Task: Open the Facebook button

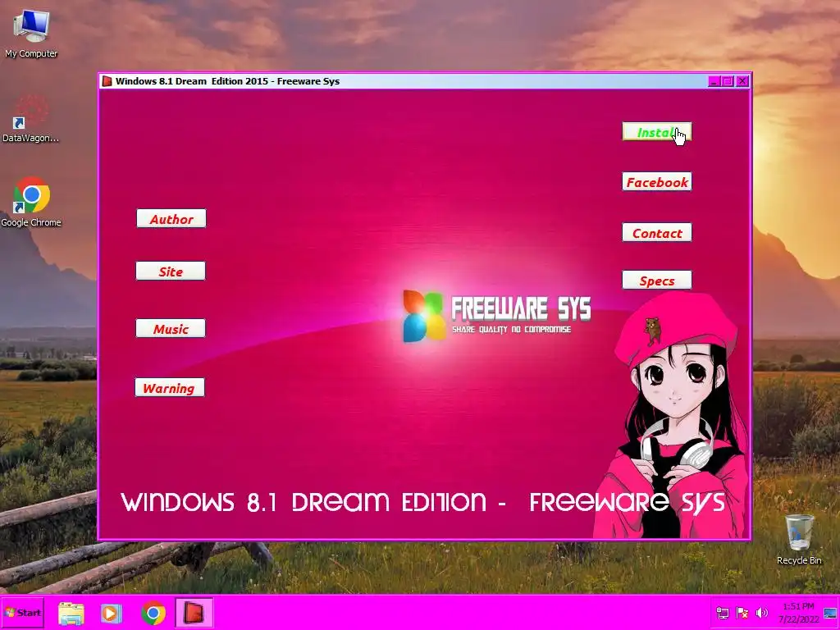Action: pyautogui.click(x=657, y=181)
